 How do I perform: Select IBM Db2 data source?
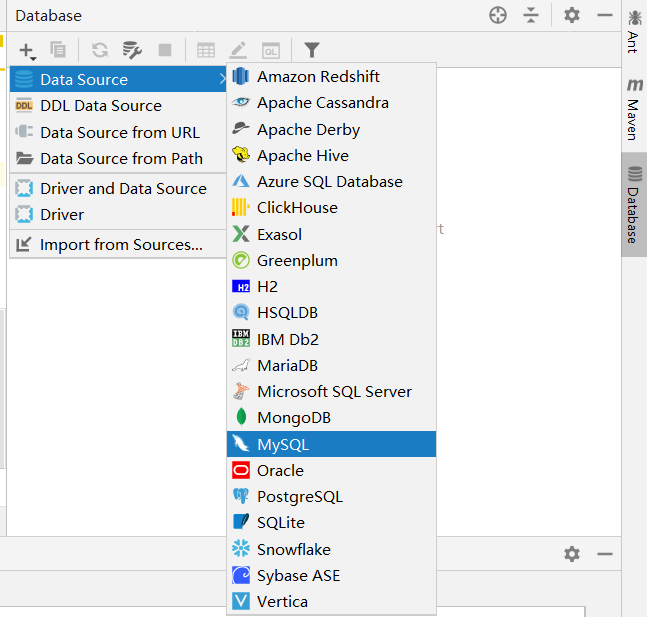[331, 339]
